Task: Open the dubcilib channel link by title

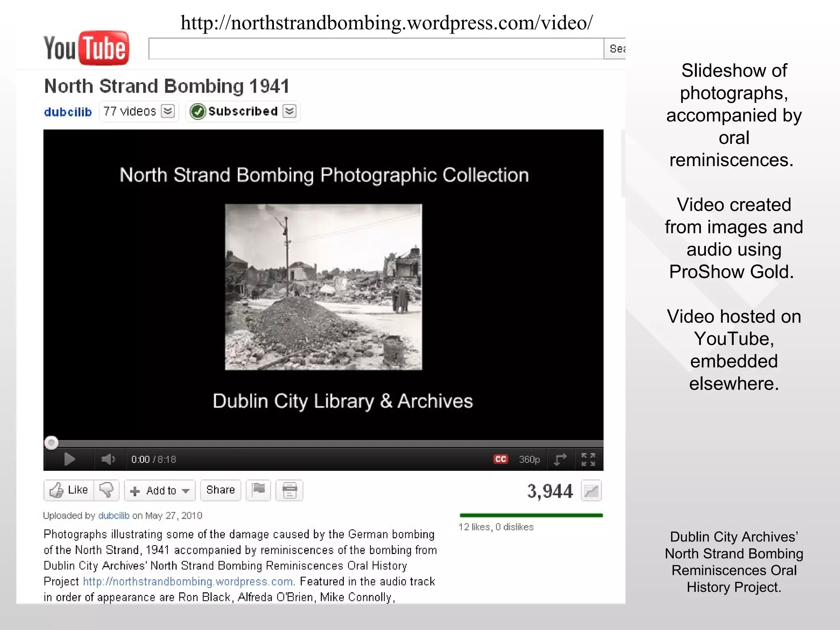Action: [x=68, y=112]
